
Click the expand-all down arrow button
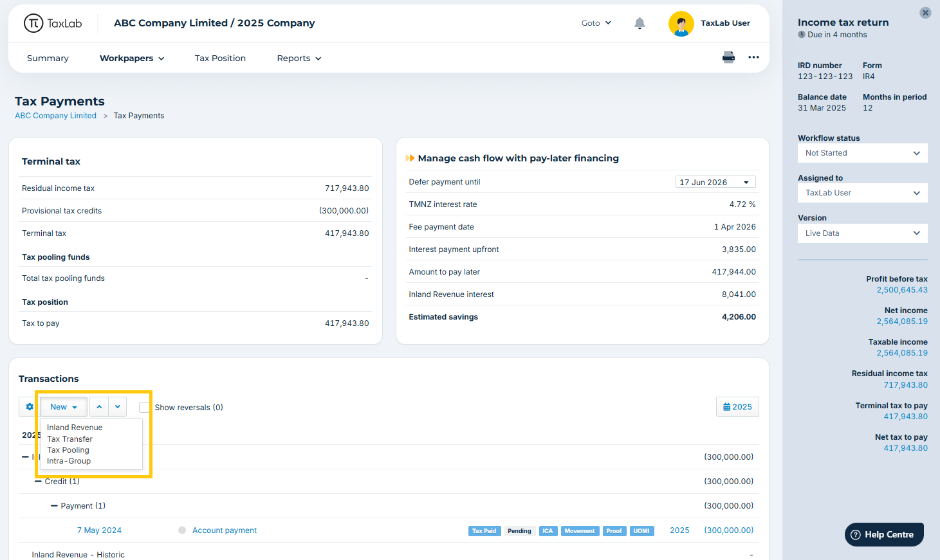tap(118, 407)
